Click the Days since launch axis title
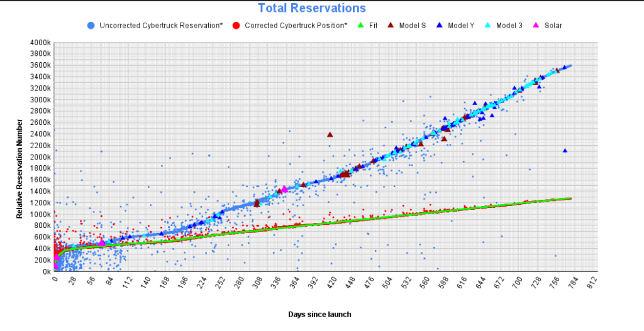This screenshot has width=644, height=331. pos(319,315)
